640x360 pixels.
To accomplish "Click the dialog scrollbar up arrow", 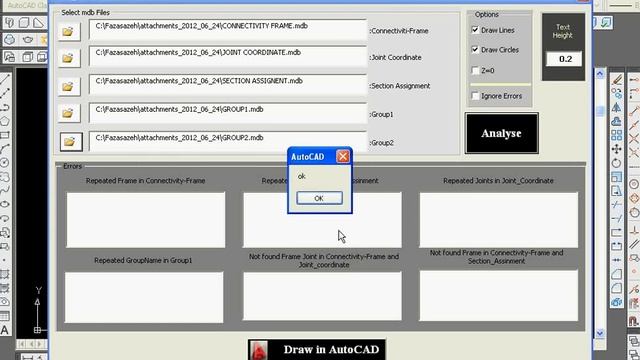I will [x=600, y=74].
